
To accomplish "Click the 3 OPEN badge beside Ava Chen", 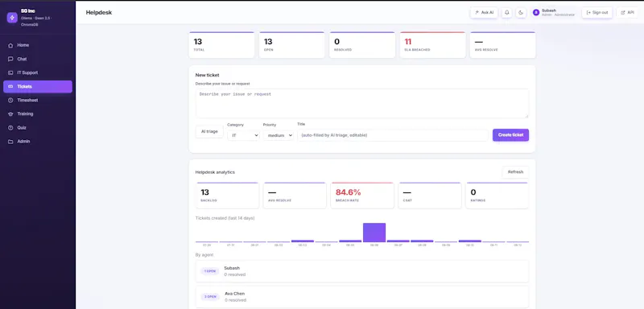I will pos(210,297).
